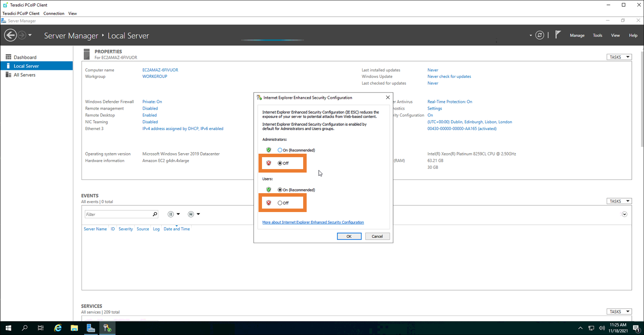644x335 pixels.
Task: Click the Events Filter text field
Action: coord(118,214)
